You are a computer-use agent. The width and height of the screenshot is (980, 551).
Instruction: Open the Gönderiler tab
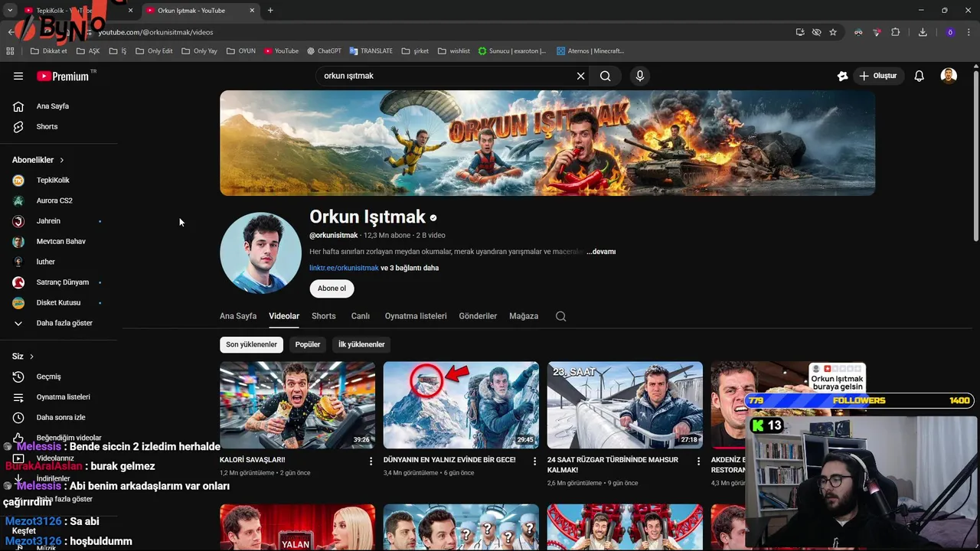point(478,316)
